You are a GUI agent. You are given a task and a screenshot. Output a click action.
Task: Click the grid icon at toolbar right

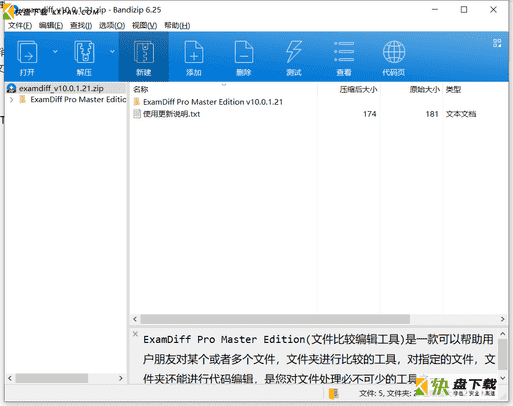point(497,43)
